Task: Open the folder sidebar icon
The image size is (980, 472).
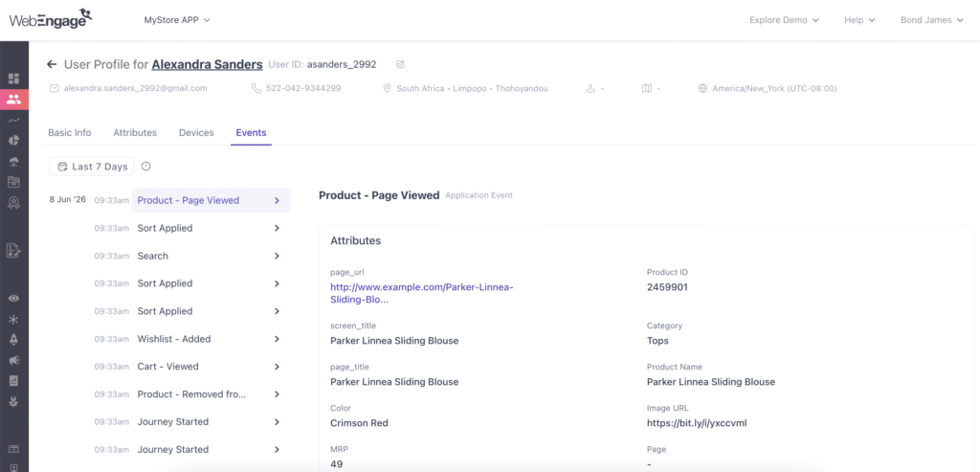Action: click(x=13, y=182)
